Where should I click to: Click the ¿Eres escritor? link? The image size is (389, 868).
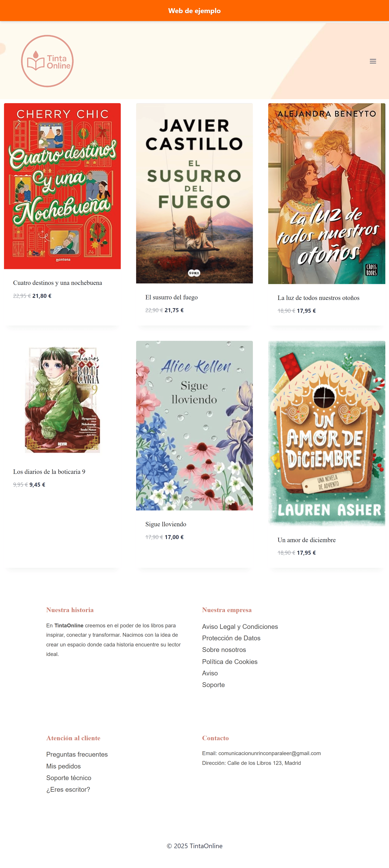[68, 789]
